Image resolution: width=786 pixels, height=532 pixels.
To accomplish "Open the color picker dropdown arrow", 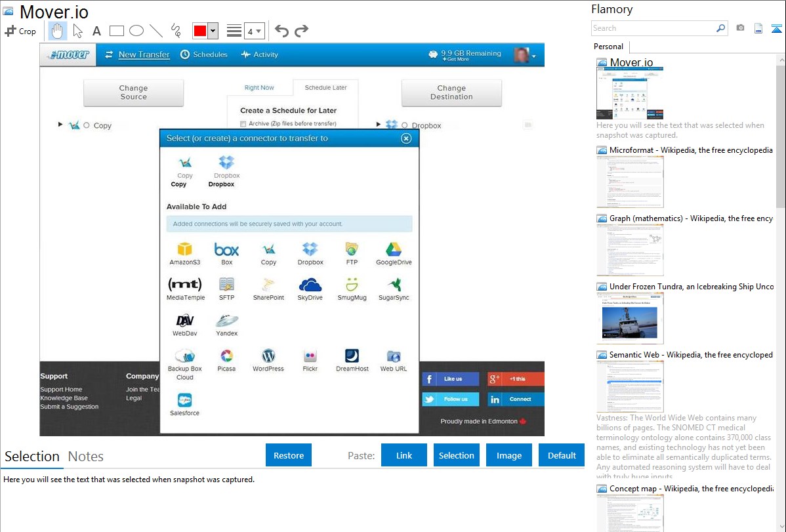I will coord(213,31).
